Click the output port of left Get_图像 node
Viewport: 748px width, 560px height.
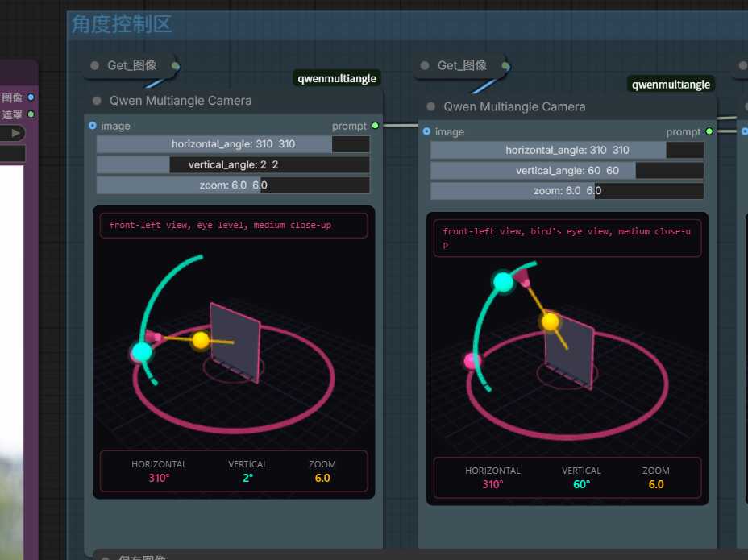point(175,65)
